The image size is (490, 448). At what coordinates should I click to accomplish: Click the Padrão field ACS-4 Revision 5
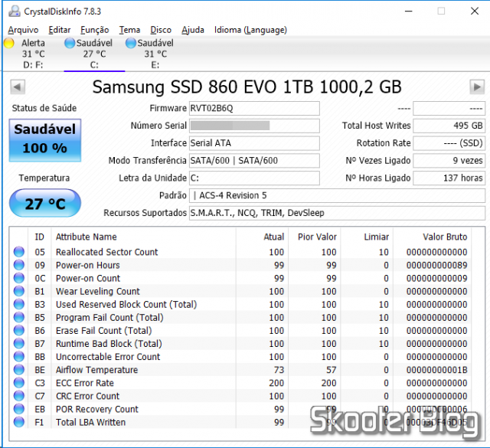pyautogui.click(x=337, y=196)
